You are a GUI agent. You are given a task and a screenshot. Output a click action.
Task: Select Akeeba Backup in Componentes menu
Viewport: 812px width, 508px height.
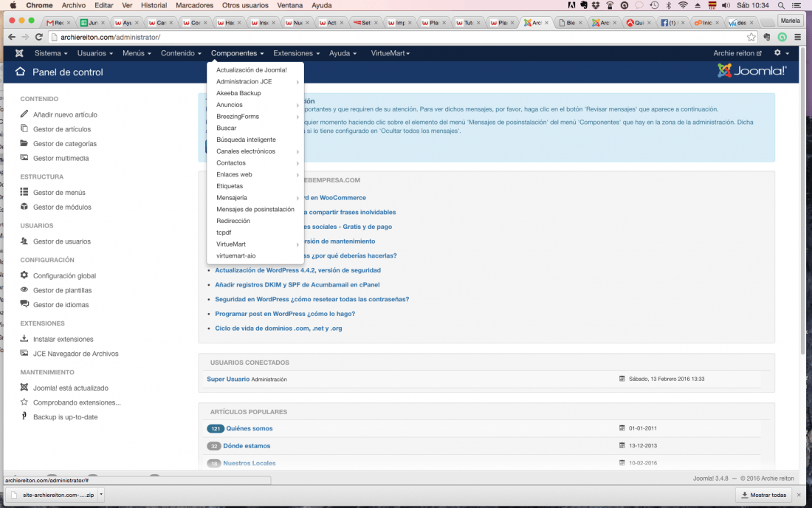tap(238, 93)
